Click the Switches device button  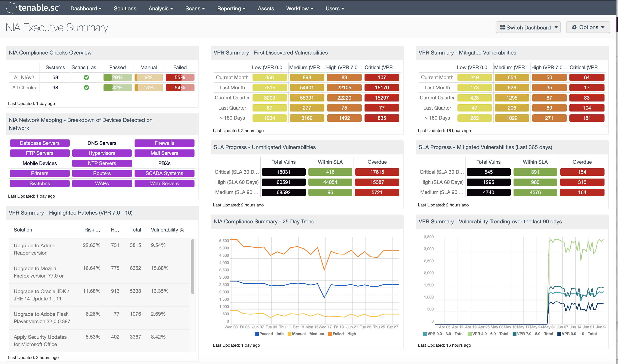click(x=40, y=184)
